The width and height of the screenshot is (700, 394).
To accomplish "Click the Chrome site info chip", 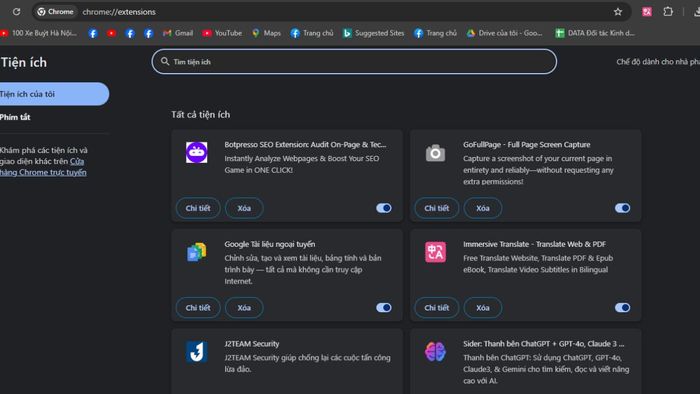I will pos(55,12).
